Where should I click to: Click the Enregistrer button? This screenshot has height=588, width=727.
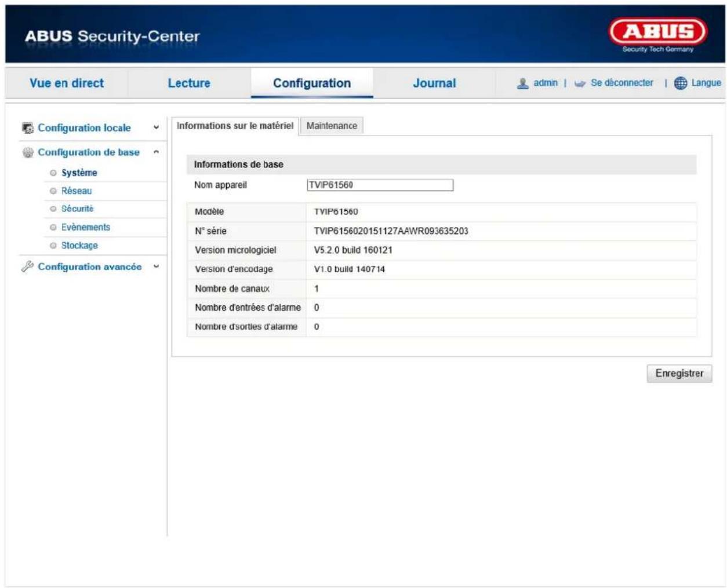coord(679,373)
